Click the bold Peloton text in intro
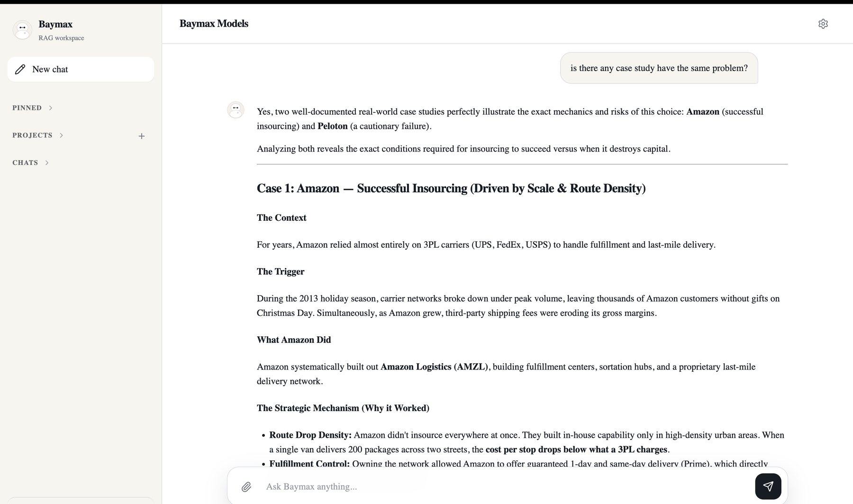Image resolution: width=853 pixels, height=504 pixels. (x=333, y=126)
